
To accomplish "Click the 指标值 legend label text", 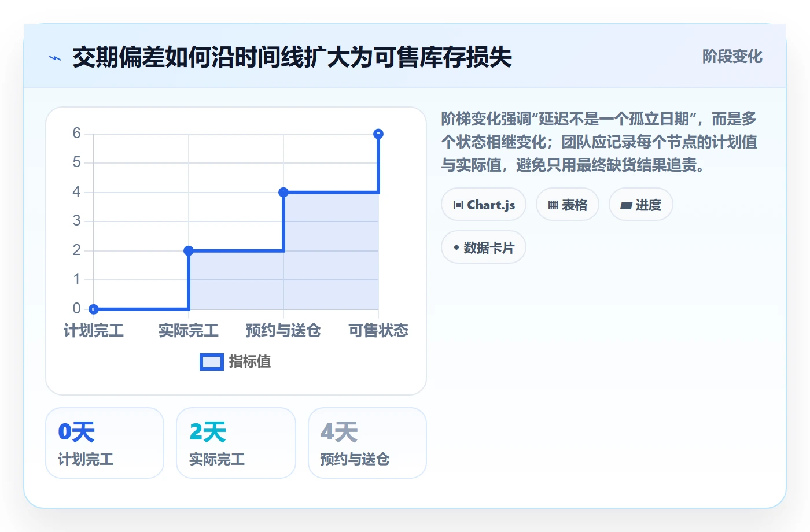I will pyautogui.click(x=250, y=362).
